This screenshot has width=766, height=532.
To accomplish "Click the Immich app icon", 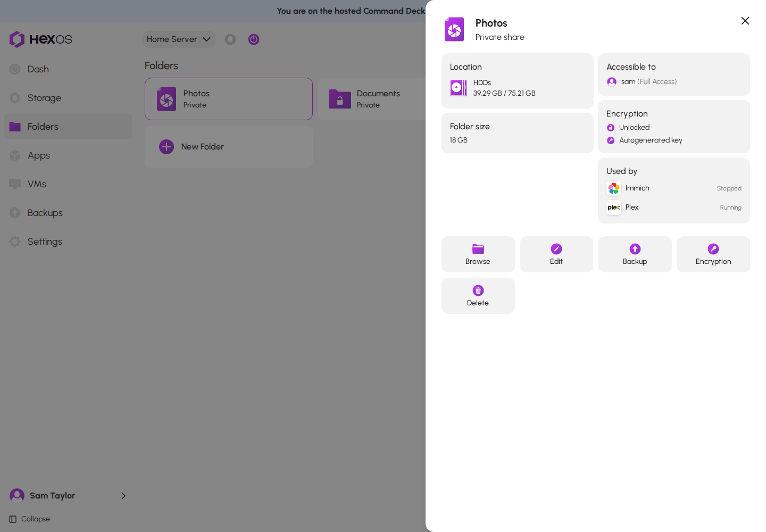I will [x=614, y=188].
